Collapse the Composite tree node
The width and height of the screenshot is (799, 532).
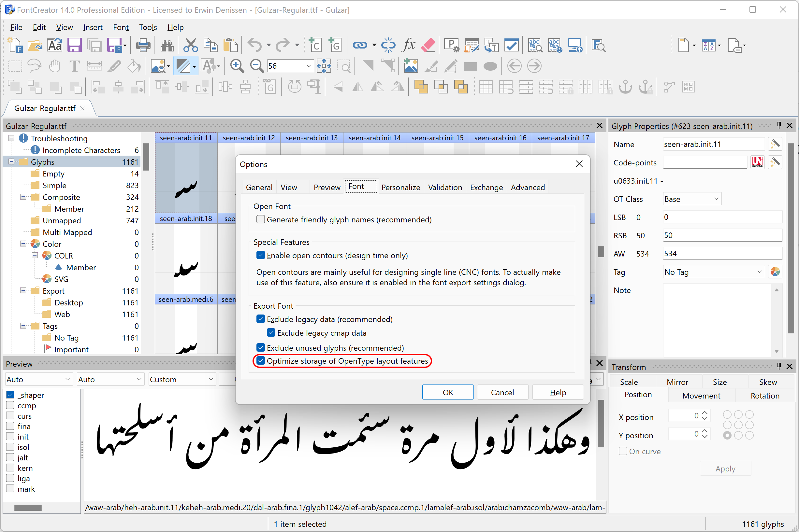[23, 197]
